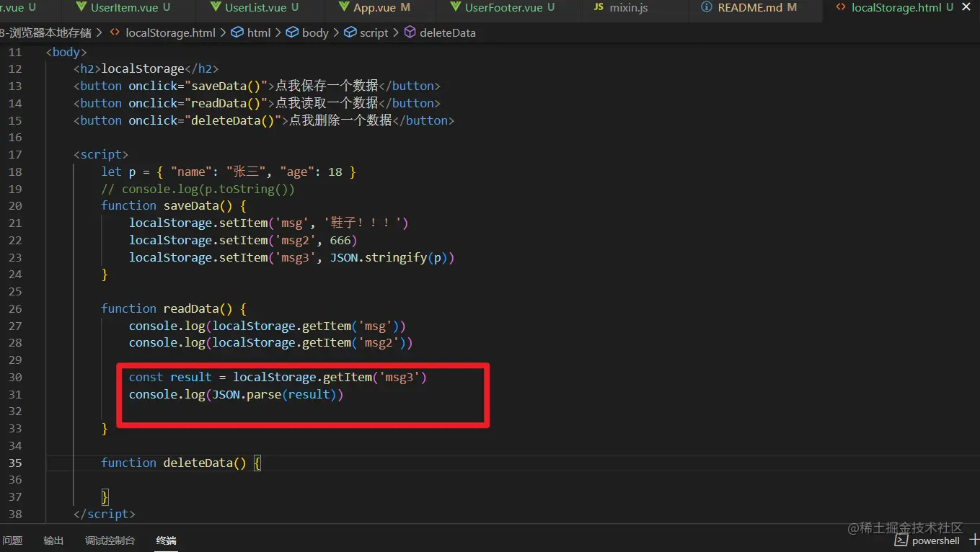The image size is (980, 552).
Task: Open the 调试控制台 (Debug Console) tab
Action: tap(110, 540)
